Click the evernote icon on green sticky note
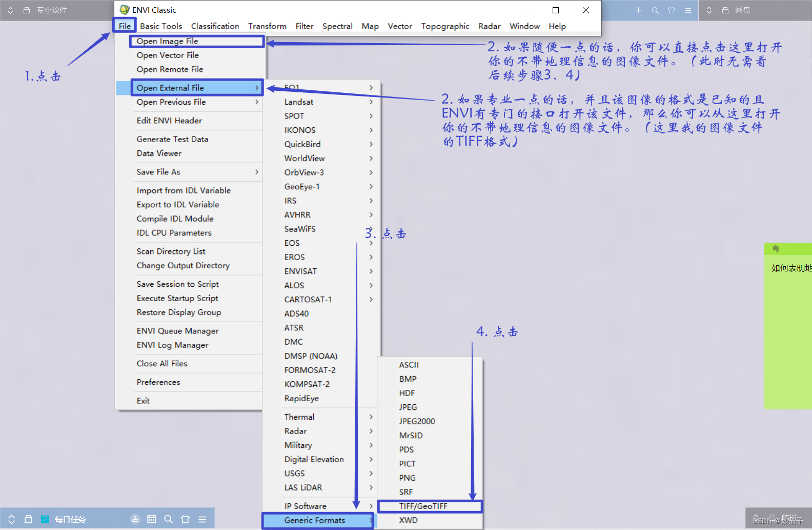The height and width of the screenshot is (530, 812). [x=776, y=249]
